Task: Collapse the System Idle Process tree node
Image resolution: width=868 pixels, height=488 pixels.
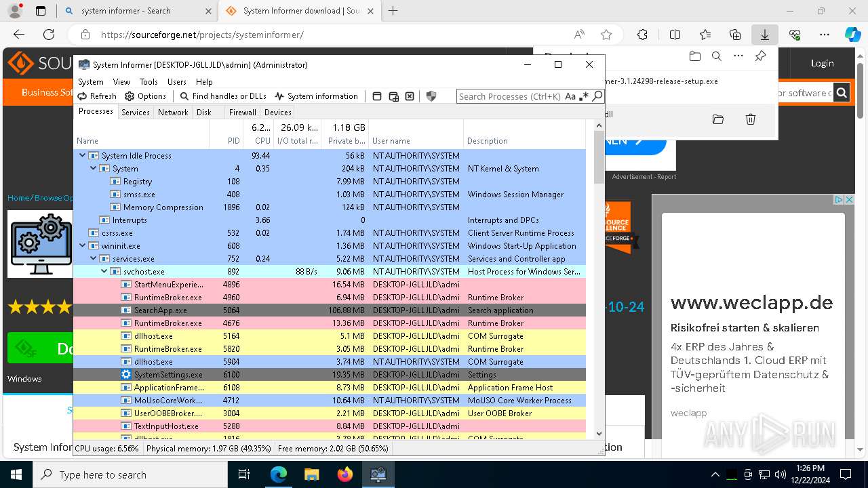Action: [x=83, y=155]
